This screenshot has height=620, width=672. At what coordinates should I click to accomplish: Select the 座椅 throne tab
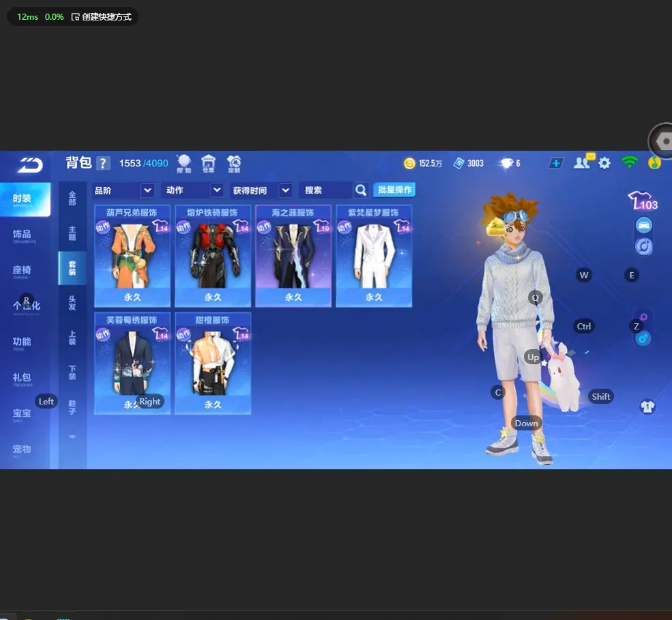[22, 271]
